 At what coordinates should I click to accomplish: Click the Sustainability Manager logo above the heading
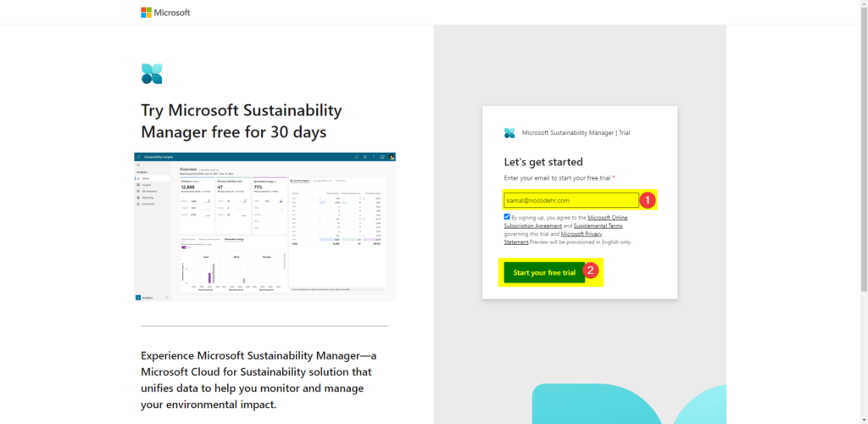(x=152, y=74)
